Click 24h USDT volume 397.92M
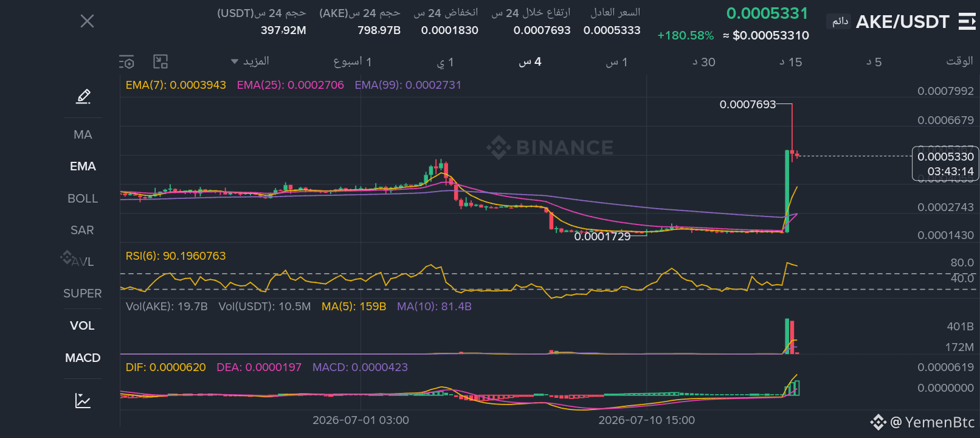Screen dimensions: 980x438 pos(283,30)
